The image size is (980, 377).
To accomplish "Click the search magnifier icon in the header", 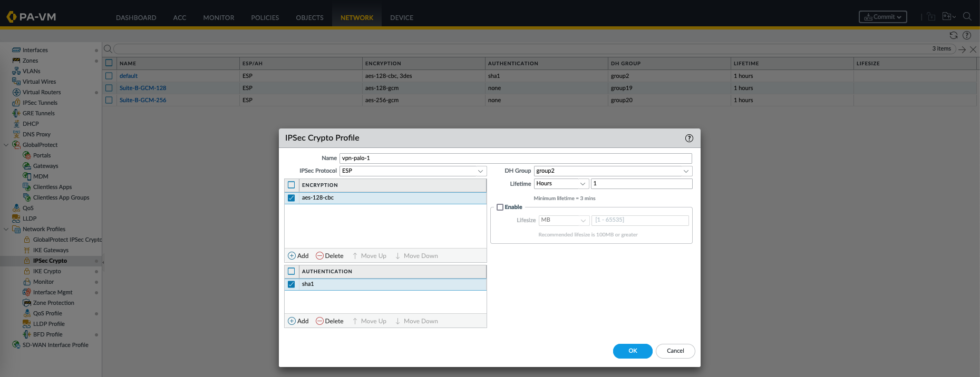I will (x=967, y=17).
